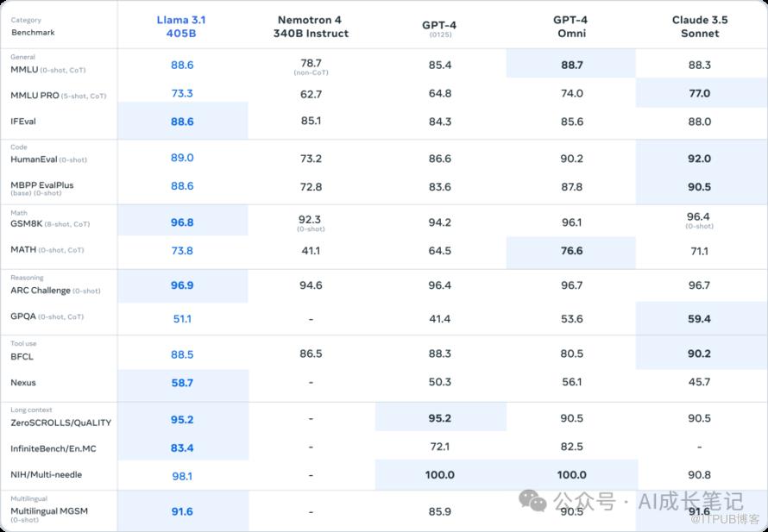
Task: Select the Nexus benchmark row label
Action: pyautogui.click(x=23, y=382)
